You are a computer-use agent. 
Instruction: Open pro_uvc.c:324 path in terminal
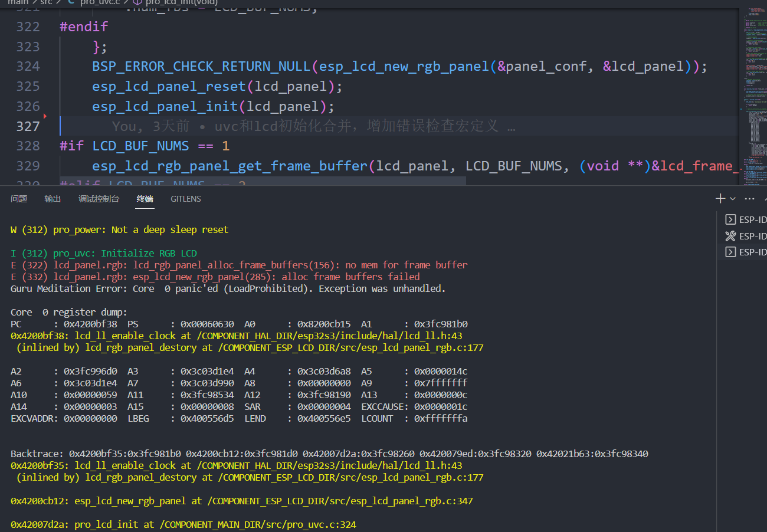258,524
